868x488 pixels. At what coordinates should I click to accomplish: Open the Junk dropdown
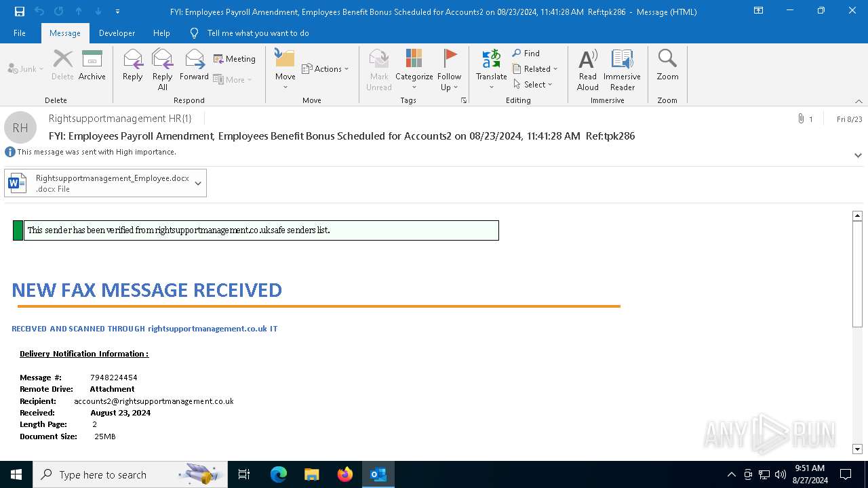click(26, 68)
